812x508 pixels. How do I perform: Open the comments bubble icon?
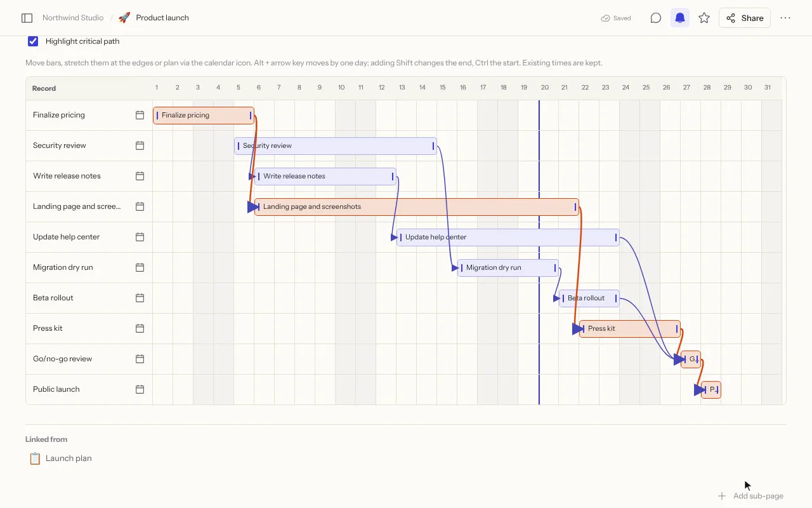click(x=656, y=18)
